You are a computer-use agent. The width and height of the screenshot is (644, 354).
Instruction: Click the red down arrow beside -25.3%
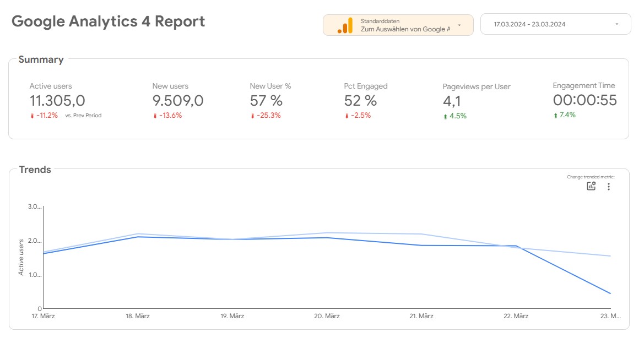[x=252, y=116]
